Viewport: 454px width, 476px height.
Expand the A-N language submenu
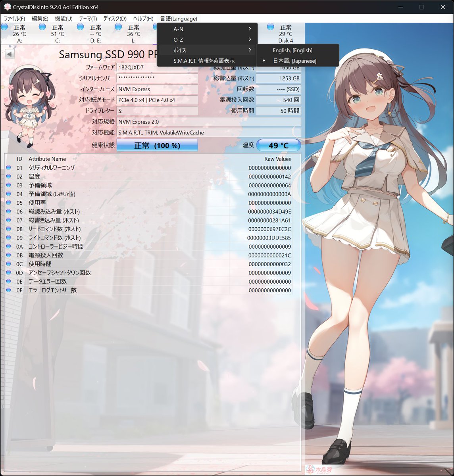207,29
